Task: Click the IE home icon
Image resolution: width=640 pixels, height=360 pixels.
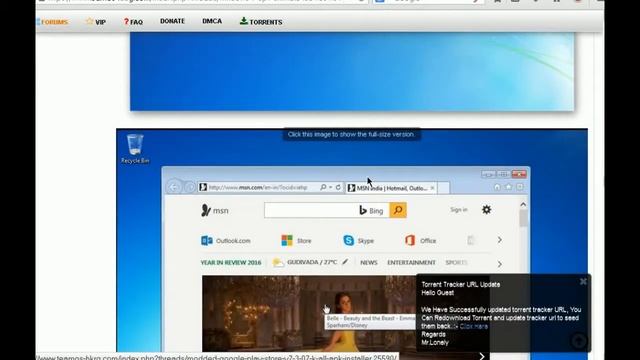Action: [497, 187]
